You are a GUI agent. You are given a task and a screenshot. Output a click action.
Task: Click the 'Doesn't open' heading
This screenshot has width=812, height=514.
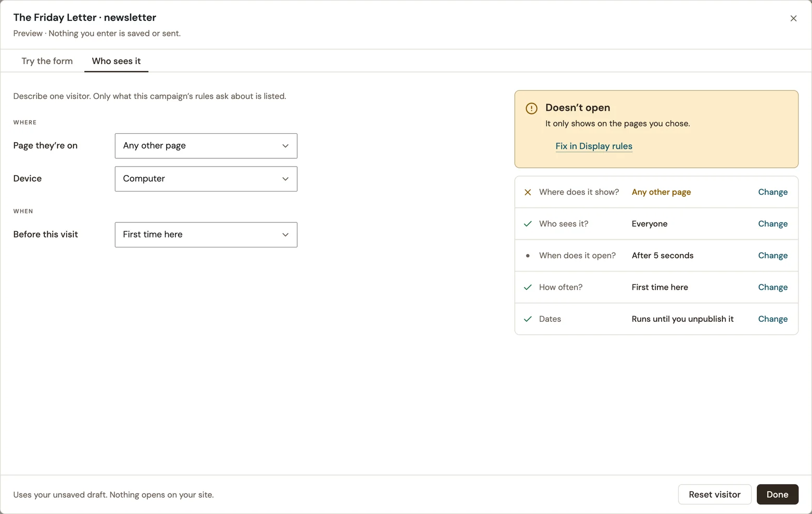(578, 108)
